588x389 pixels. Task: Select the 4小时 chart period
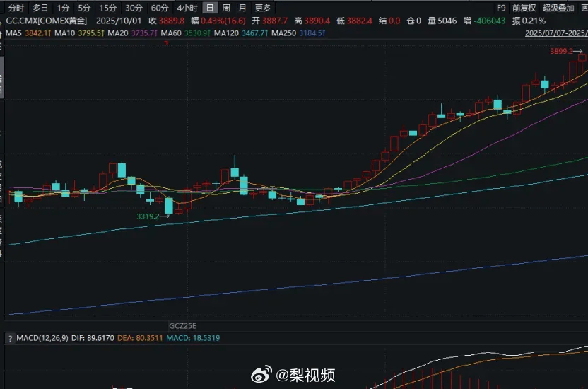tap(187, 8)
